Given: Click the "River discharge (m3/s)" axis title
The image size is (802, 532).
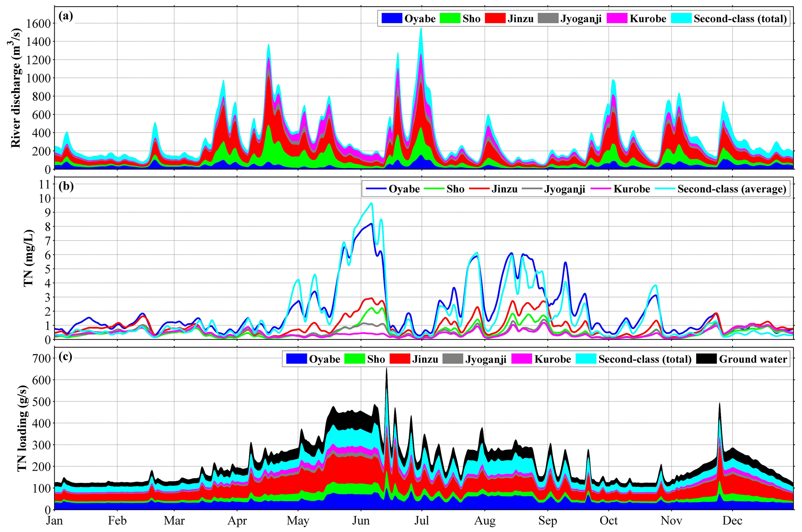Looking at the screenshot, I should point(15,88).
